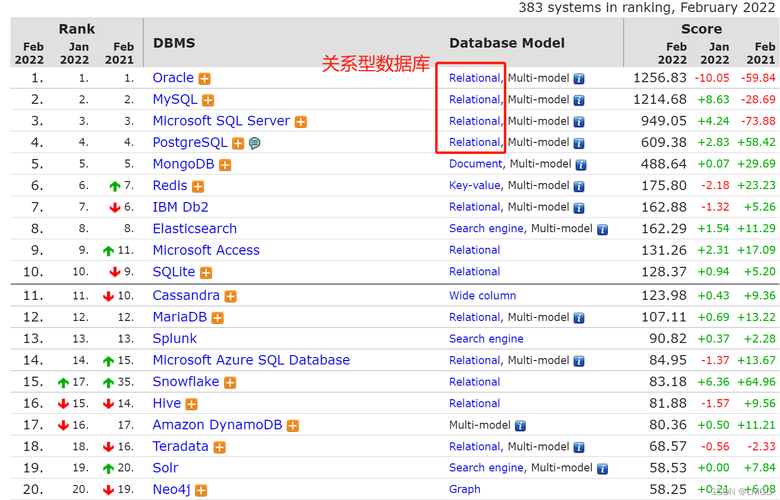The width and height of the screenshot is (780, 500).
Task: Click the plus icon beside MySQL
Action: tap(208, 100)
